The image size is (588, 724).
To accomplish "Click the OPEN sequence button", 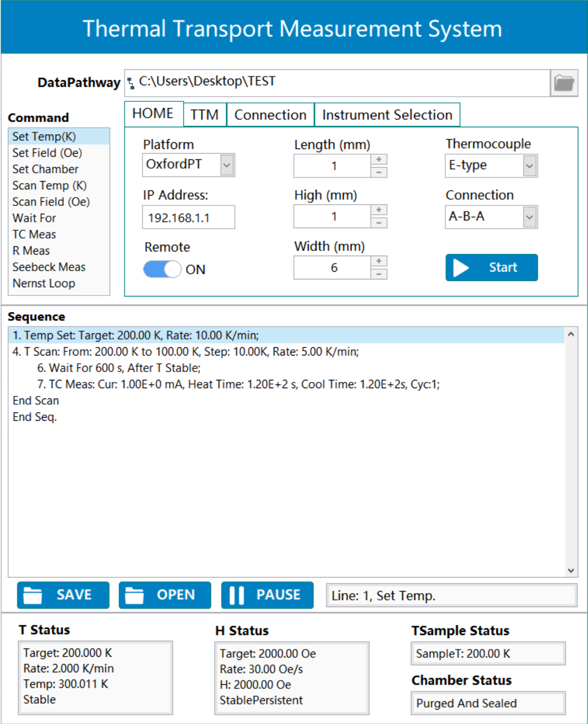I will coord(165,595).
